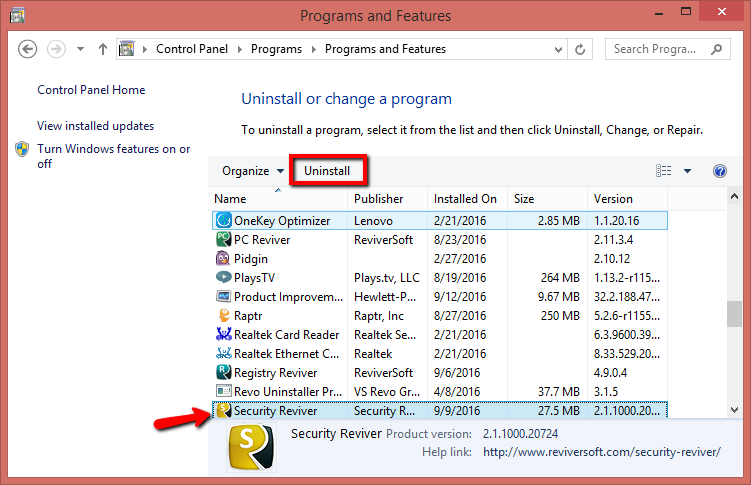Expand the address bar history dropdown

(558, 49)
